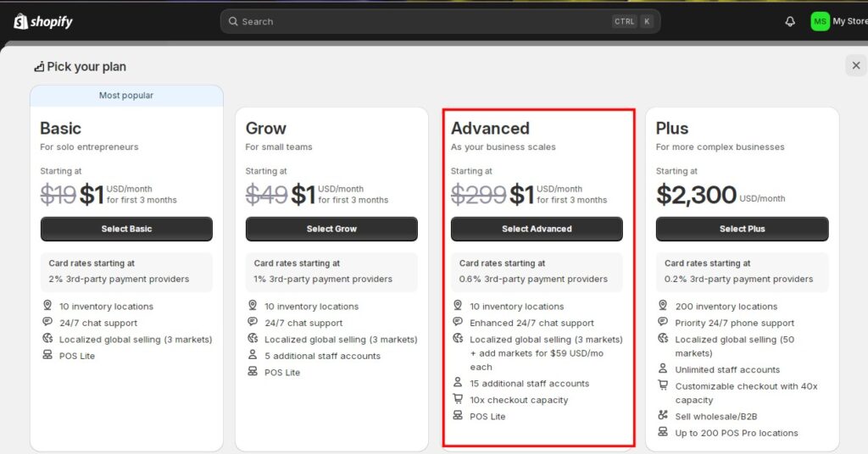Click the Advanced plan heading
Image resolution: width=868 pixels, height=454 pixels.
(490, 128)
